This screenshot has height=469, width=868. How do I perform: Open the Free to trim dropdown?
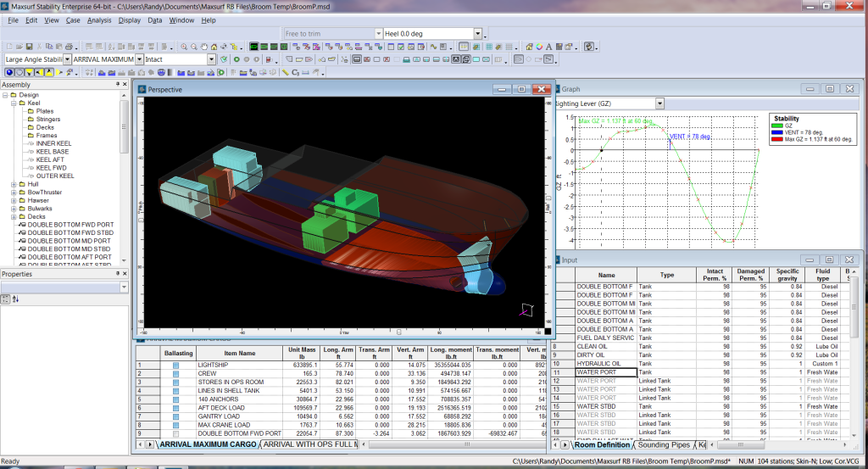pos(379,34)
